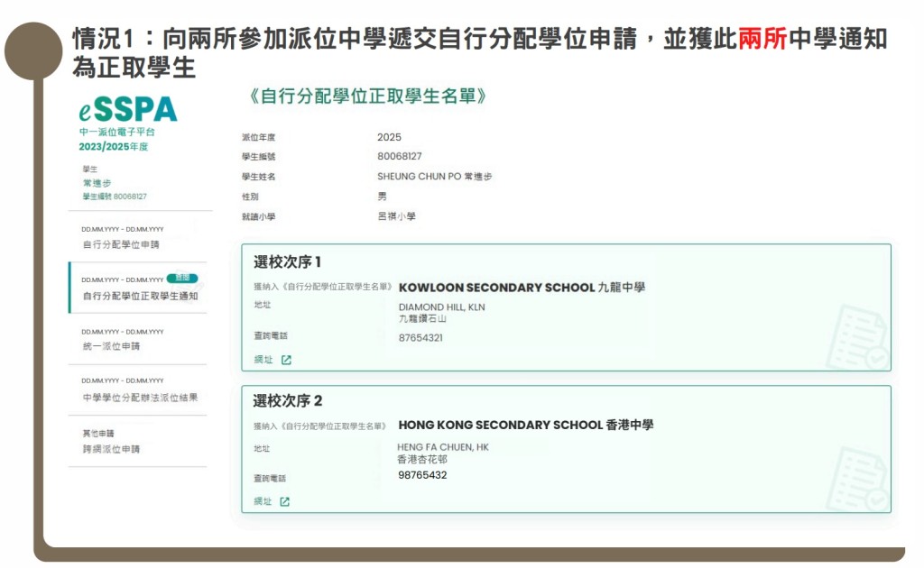Viewport: 924px width, 568px height.
Task: Open the 網址 link for Hong Kong Secondary School
Action: click(x=263, y=501)
